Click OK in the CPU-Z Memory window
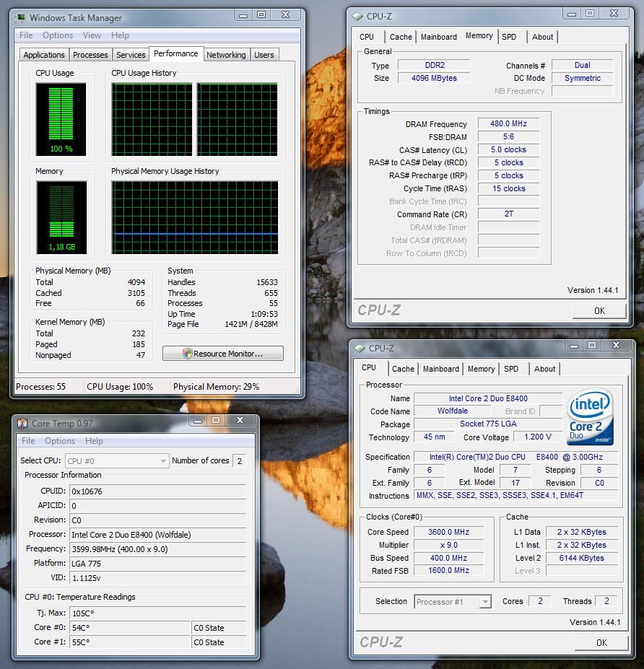The height and width of the screenshot is (669, 644). click(x=599, y=310)
